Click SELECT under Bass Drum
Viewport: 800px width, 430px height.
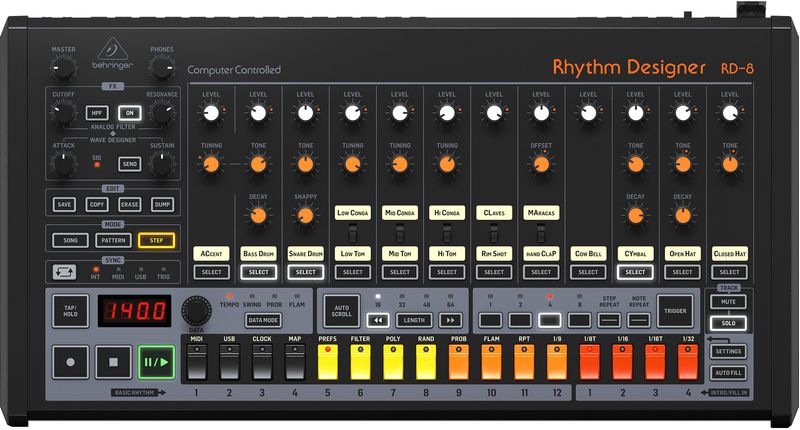pos(259,272)
